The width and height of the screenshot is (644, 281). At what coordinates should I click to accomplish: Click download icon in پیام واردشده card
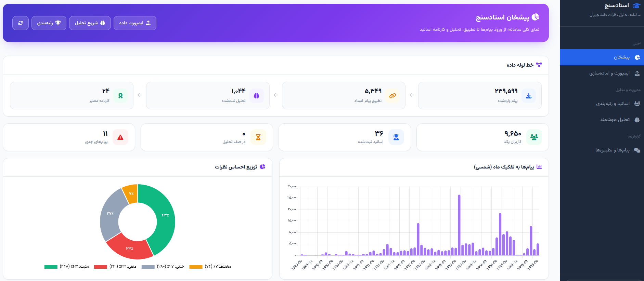pyautogui.click(x=529, y=96)
